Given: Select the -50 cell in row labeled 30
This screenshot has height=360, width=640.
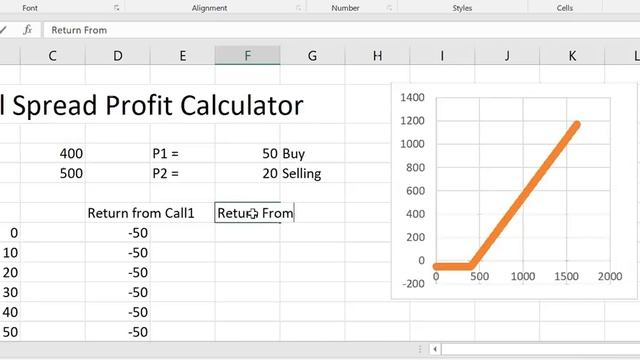Looking at the screenshot, I should (x=118, y=293).
